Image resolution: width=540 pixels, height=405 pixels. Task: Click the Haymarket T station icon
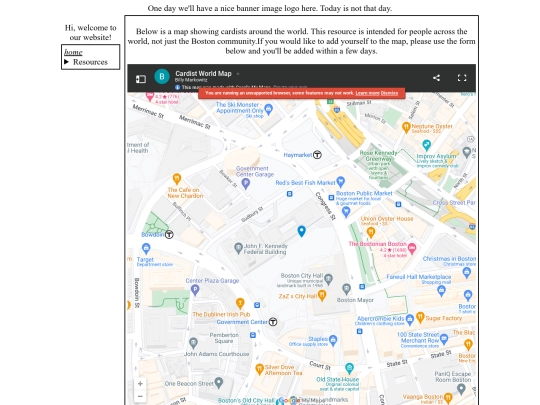pyautogui.click(x=317, y=155)
